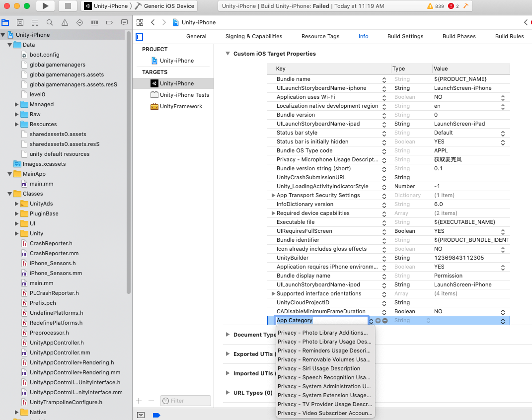Choose Privacy - Photo Library Additions key
Image resolution: width=532 pixels, height=420 pixels.
(325, 333)
